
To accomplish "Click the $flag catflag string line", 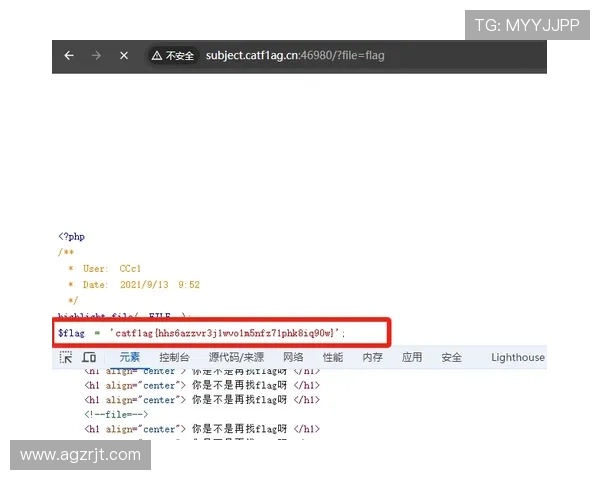I will (x=202, y=333).
